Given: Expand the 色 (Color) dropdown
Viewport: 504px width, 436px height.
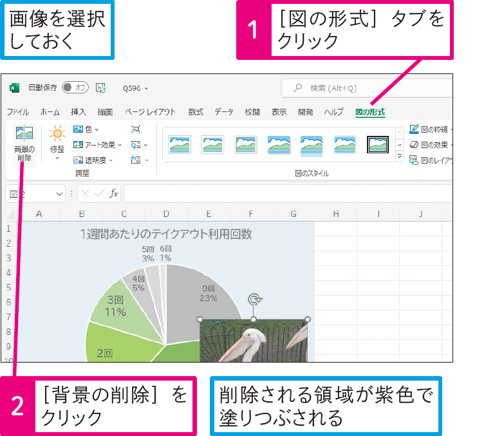Looking at the screenshot, I should pyautogui.click(x=87, y=129).
